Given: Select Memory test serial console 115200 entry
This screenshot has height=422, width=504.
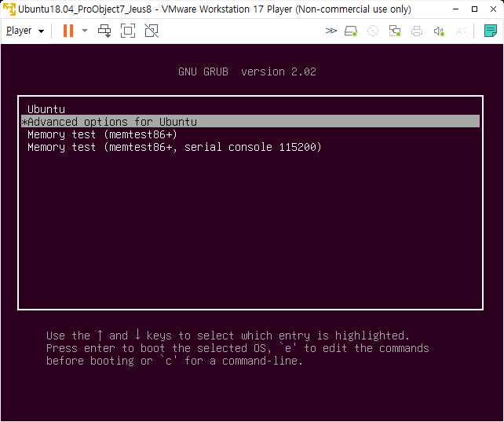Looking at the screenshot, I should [250, 147].
